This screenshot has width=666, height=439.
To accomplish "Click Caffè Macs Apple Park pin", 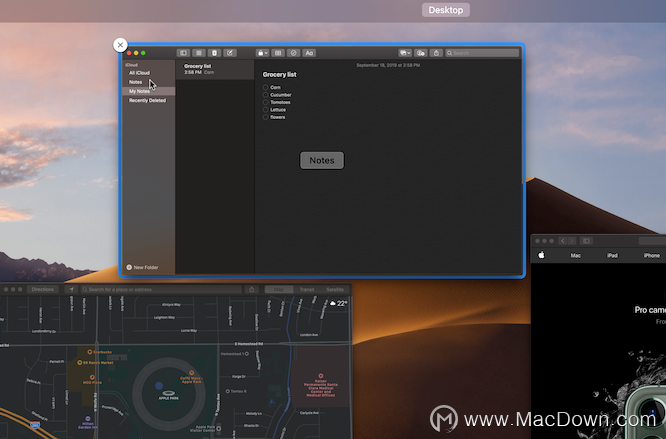I will (x=192, y=373).
